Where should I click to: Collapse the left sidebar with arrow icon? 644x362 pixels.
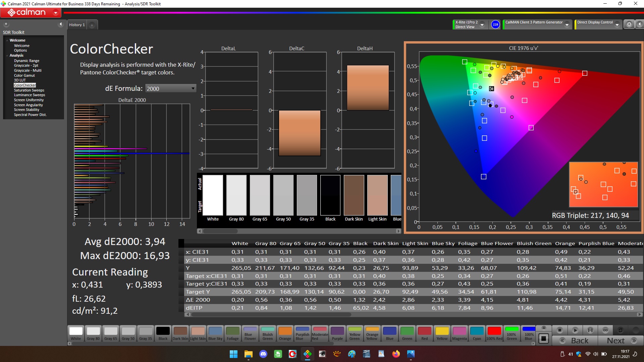pos(61,24)
